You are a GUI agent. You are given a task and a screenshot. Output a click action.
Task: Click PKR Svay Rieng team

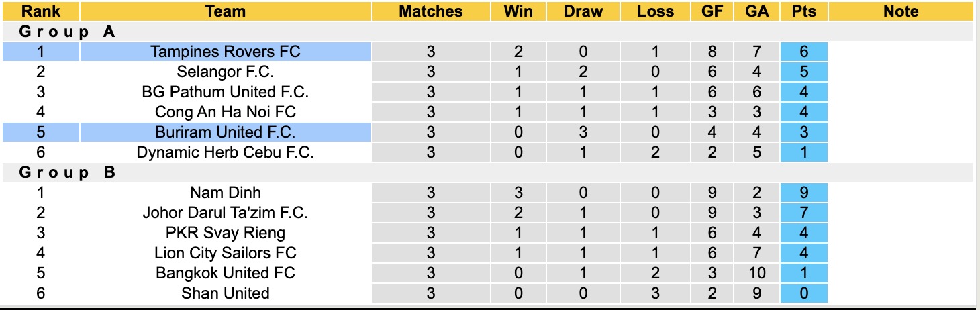(x=226, y=233)
